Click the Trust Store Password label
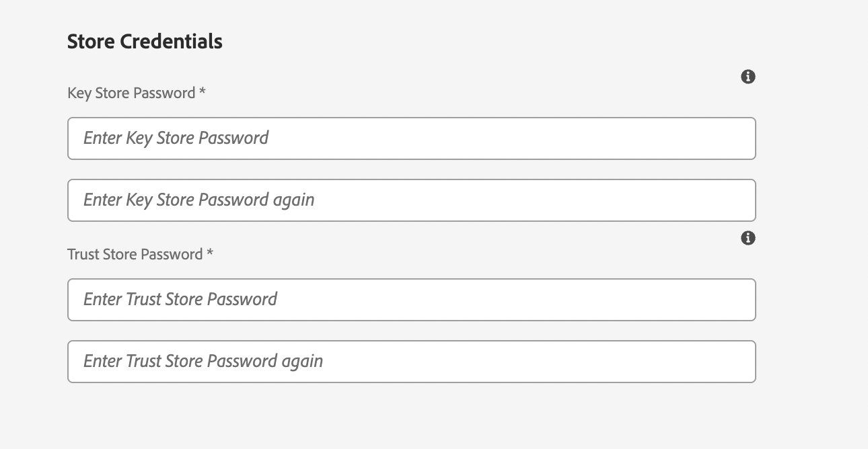868x449 pixels. (135, 254)
